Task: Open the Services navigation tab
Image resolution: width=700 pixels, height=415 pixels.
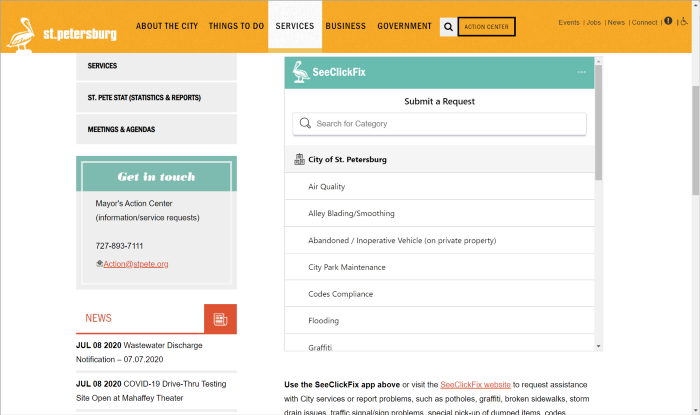Action: 294,26
